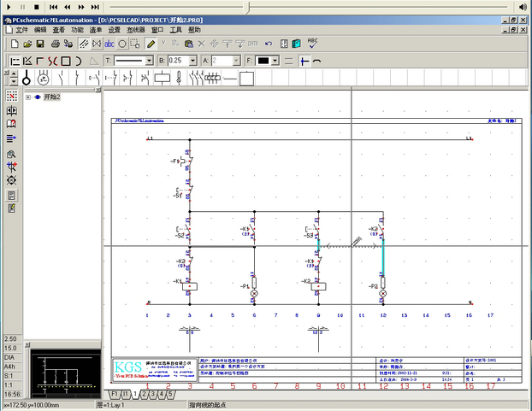532x411 pixels.
Task: Click the undo arrow icon
Action: pos(269,43)
